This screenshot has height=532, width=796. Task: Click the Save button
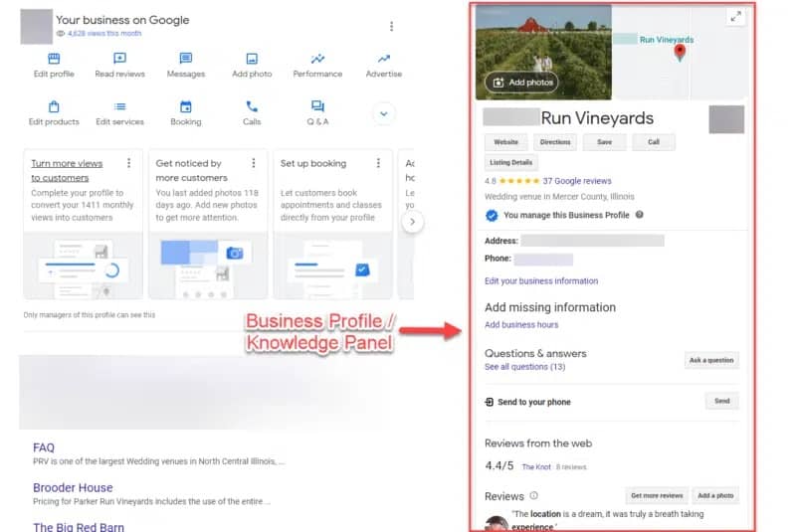point(604,142)
